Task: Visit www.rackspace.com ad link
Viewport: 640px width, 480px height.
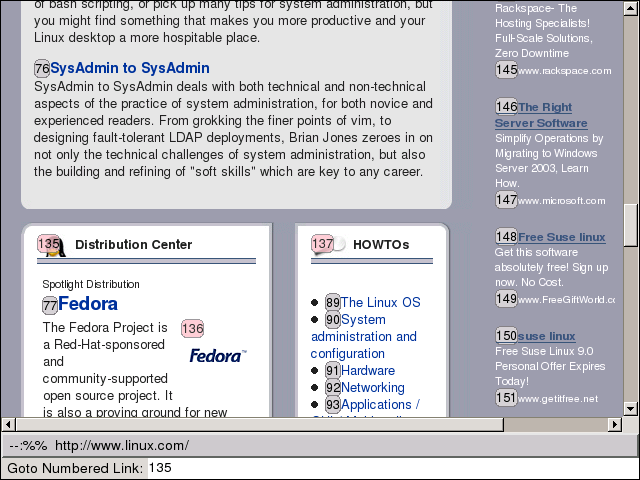Action: pos(564,71)
